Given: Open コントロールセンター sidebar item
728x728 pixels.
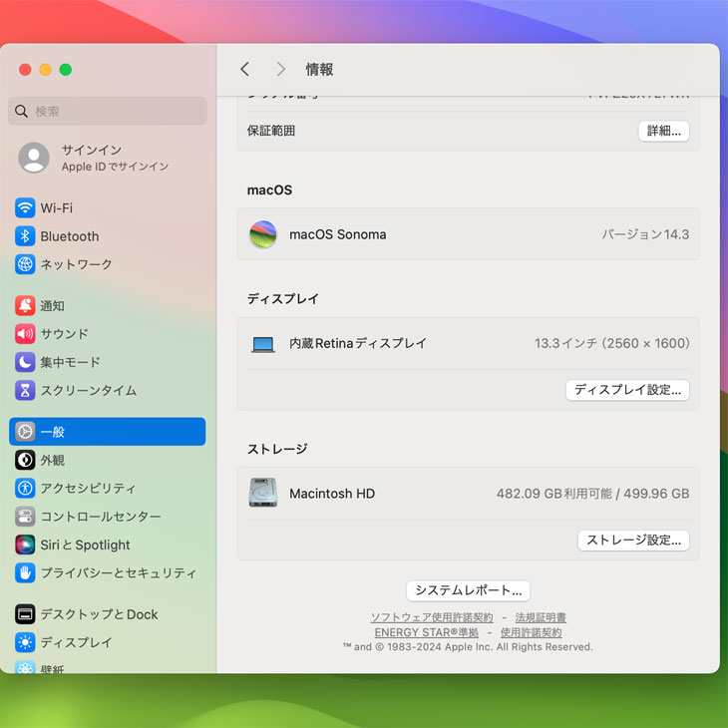Looking at the screenshot, I should (x=100, y=517).
